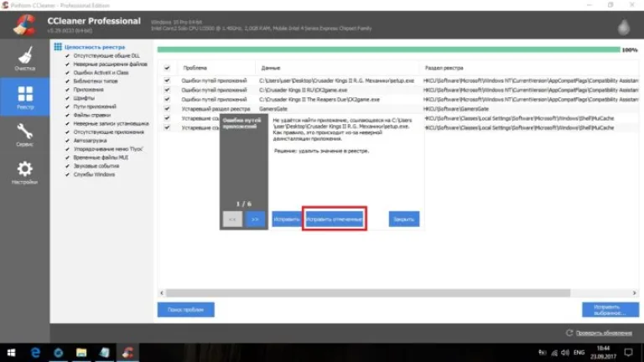Select the Целостность реестра heading
The height and width of the screenshot is (362, 644).
pos(95,47)
